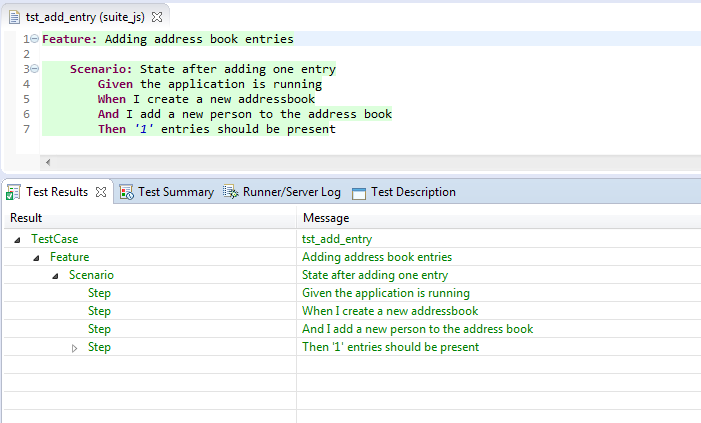Click the Test Summary tab icon

pyautogui.click(x=127, y=192)
